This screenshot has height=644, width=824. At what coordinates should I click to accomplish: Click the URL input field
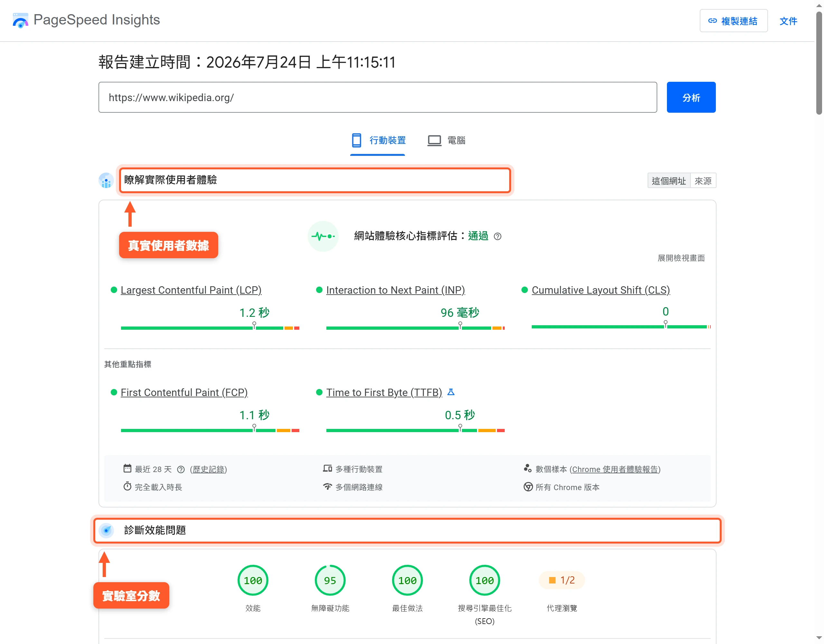tap(378, 97)
